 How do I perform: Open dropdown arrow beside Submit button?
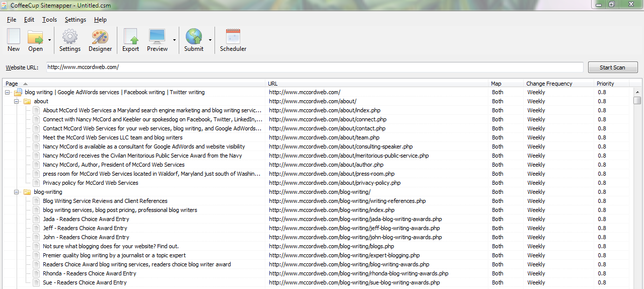[x=210, y=39]
